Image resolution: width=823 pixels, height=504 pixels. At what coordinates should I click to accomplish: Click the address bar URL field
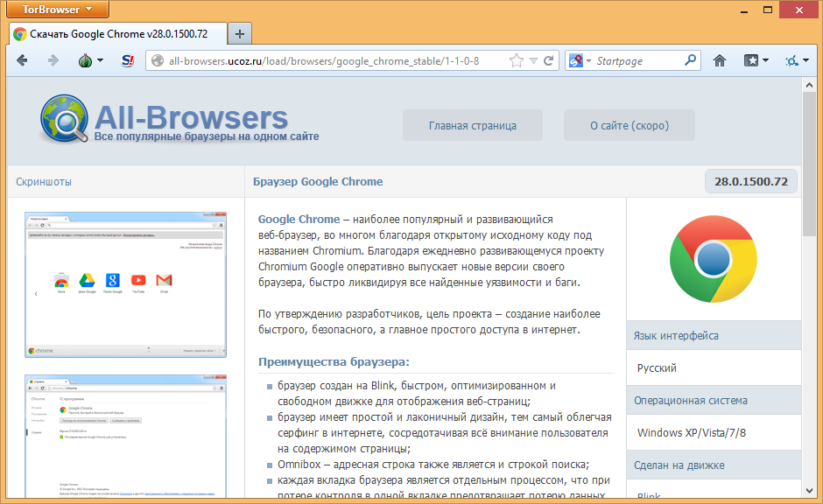333,60
